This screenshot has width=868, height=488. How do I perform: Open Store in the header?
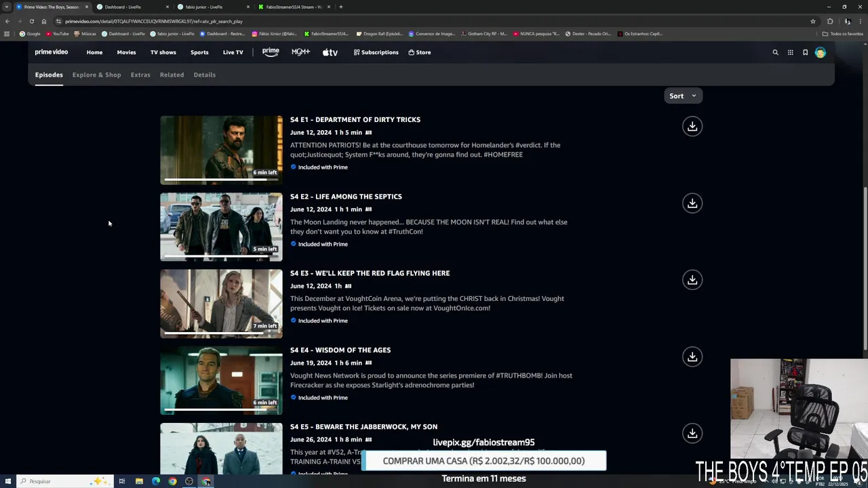(419, 52)
